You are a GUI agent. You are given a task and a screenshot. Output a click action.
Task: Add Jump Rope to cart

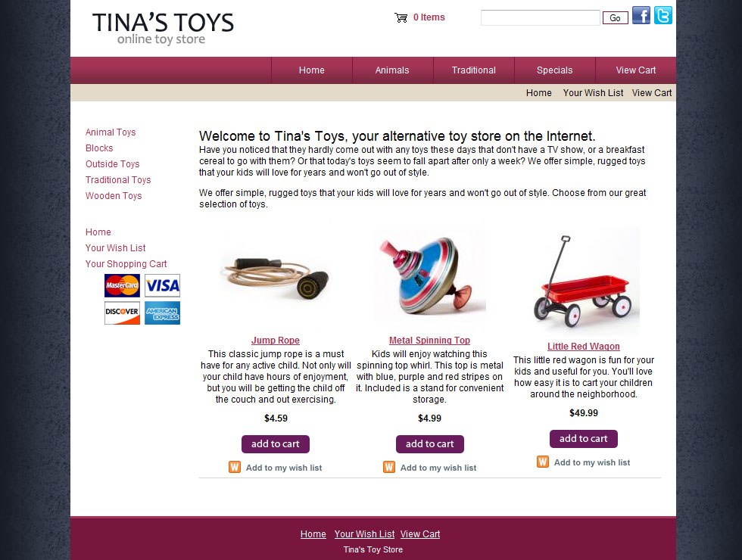[x=276, y=444]
